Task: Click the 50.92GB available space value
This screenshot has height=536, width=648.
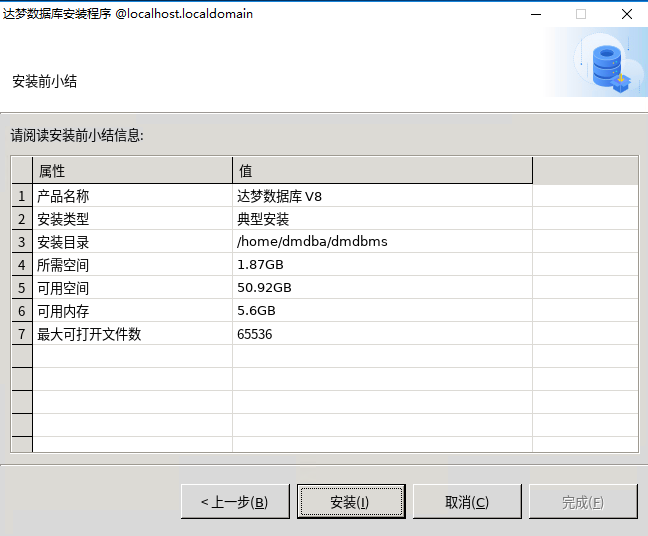Action: tap(265, 288)
